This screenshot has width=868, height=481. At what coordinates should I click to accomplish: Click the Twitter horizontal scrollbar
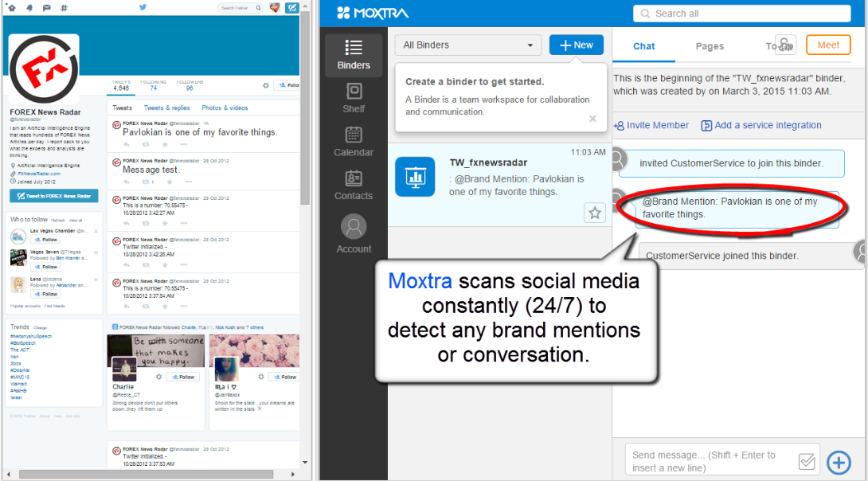point(147,475)
